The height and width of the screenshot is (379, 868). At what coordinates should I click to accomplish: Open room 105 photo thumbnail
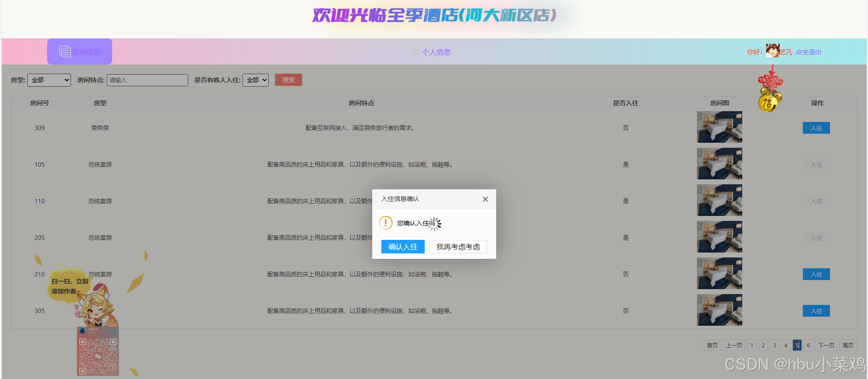(720, 164)
